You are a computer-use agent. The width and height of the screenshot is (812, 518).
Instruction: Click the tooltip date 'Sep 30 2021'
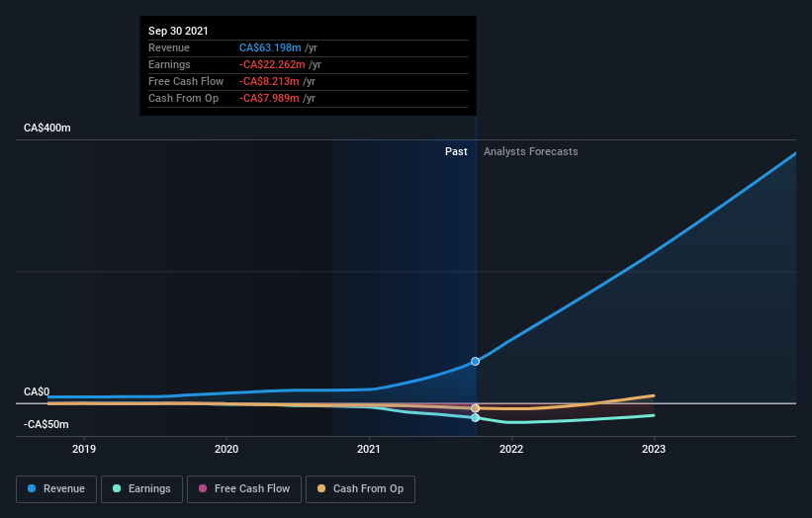[x=178, y=31]
